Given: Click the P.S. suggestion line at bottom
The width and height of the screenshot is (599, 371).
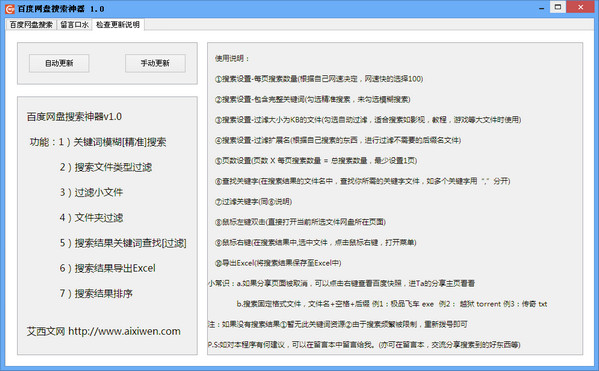Looking at the screenshot, I should (364, 345).
